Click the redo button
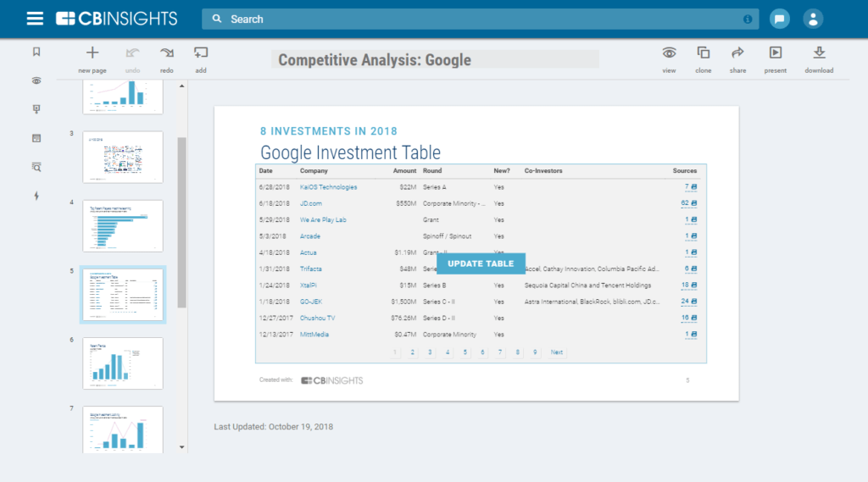 pos(167,59)
